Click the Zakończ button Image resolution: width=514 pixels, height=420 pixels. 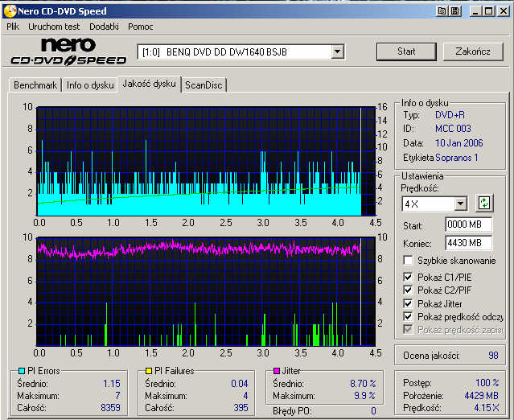point(473,51)
